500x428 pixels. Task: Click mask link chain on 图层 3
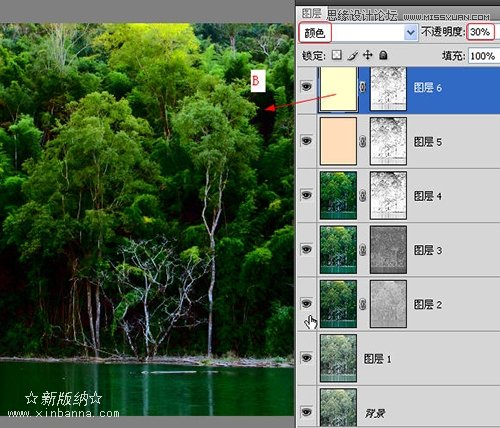363,250
